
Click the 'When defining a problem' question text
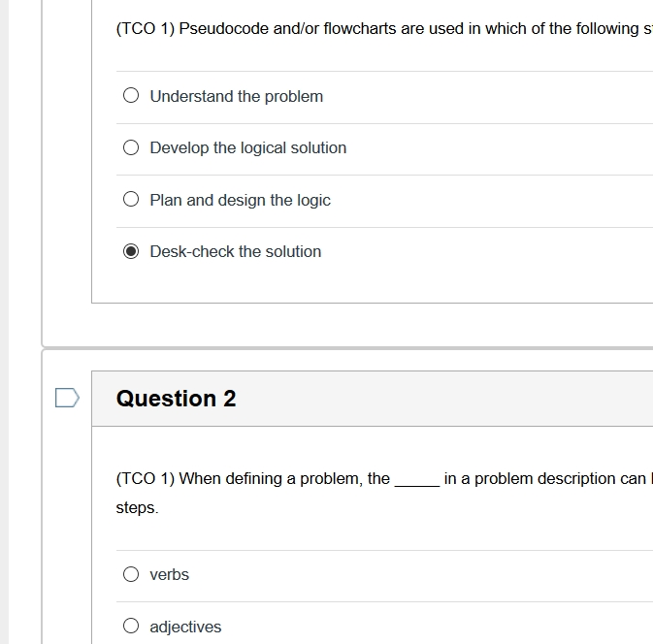(x=384, y=493)
